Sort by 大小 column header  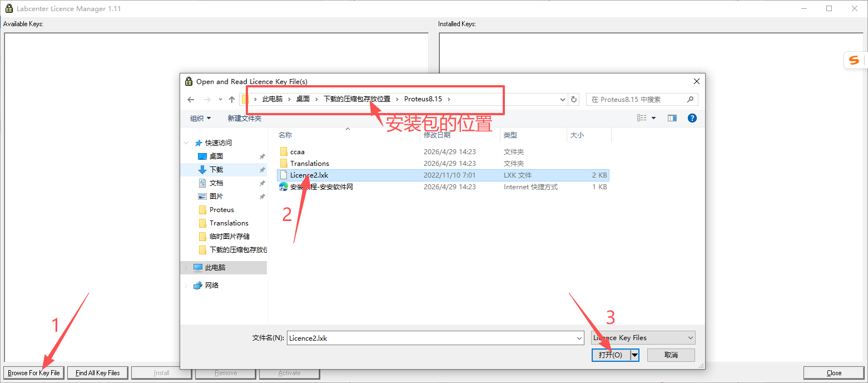tap(577, 135)
